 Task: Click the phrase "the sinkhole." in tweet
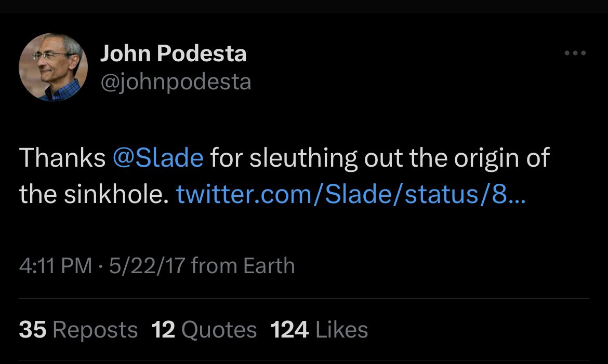coord(94,194)
